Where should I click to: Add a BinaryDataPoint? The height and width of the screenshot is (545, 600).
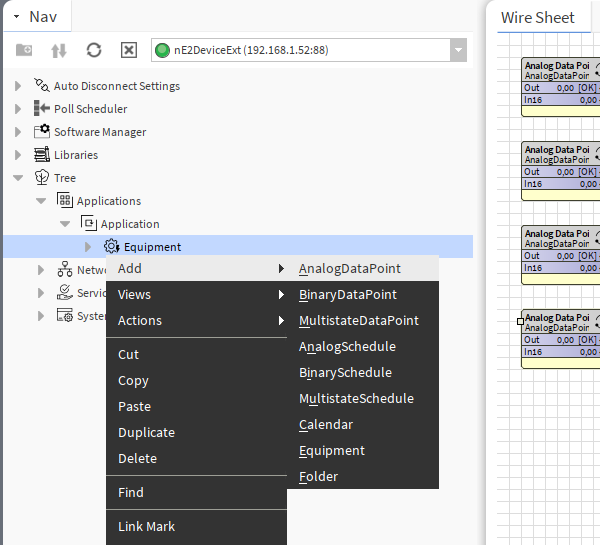point(363,295)
